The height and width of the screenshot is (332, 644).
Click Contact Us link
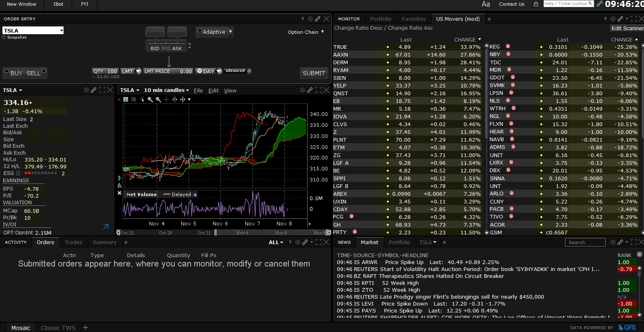pos(512,4)
